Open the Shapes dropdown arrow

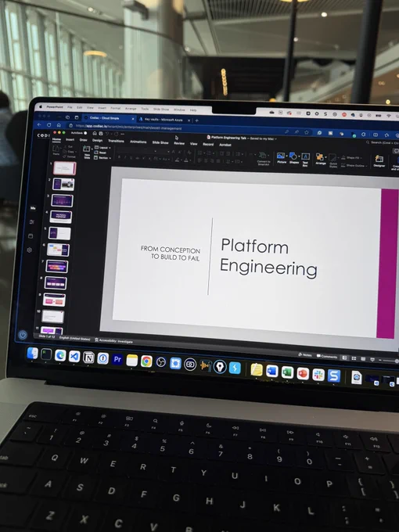(299, 156)
